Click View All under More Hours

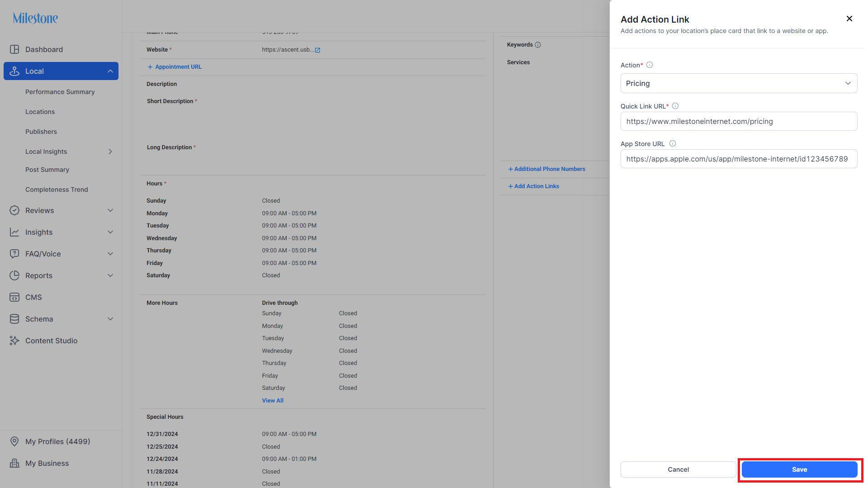[x=273, y=401]
